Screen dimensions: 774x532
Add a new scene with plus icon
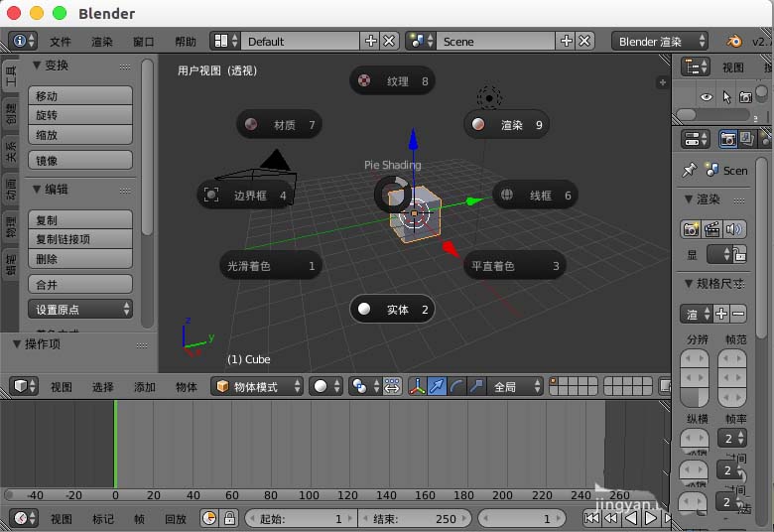[x=566, y=41]
